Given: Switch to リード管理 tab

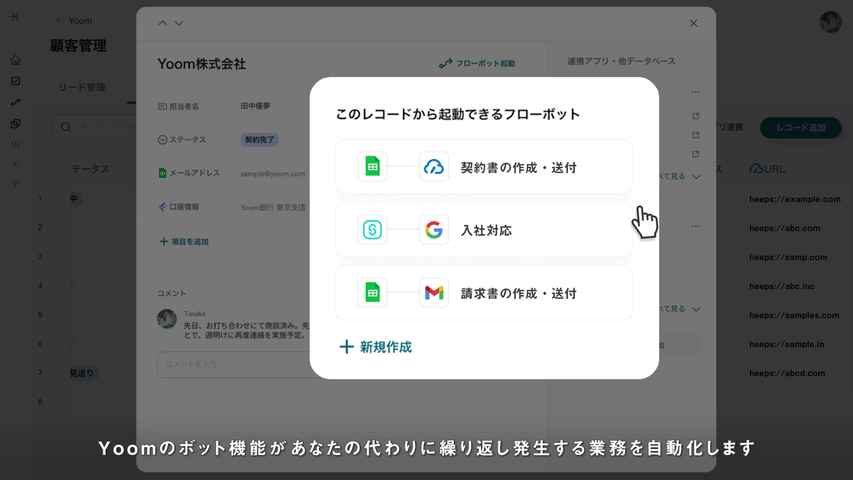Looking at the screenshot, I should 82,87.
